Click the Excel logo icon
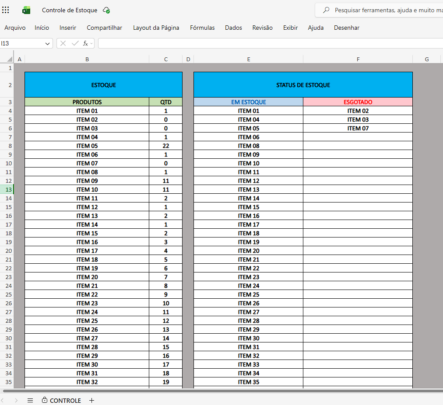Image resolution: width=443 pixels, height=405 pixels. click(26, 10)
